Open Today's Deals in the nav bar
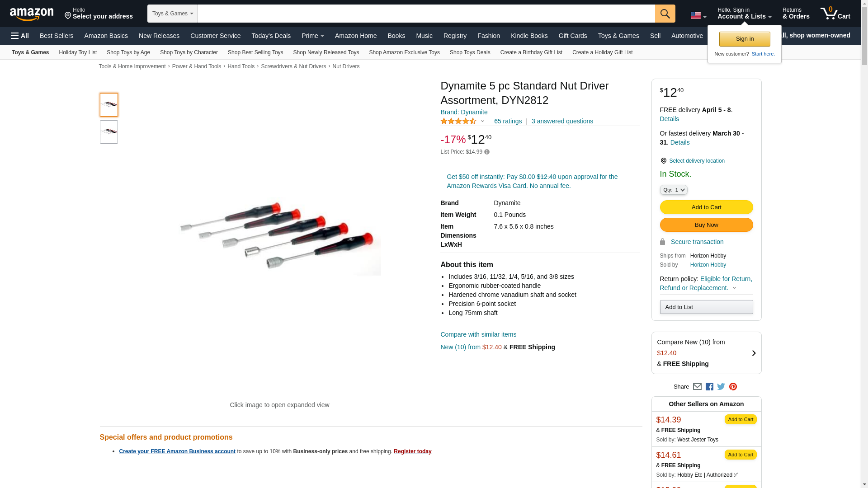The width and height of the screenshot is (868, 488). click(271, 36)
